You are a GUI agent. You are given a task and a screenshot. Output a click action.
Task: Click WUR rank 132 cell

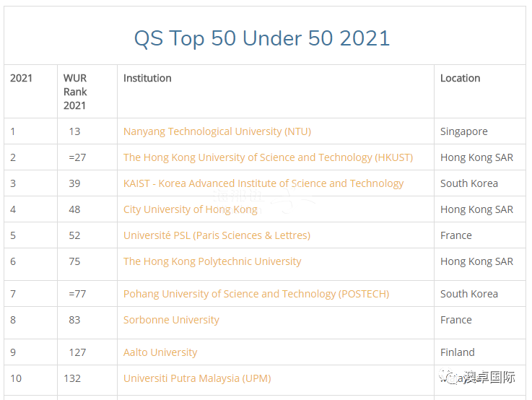(72, 378)
